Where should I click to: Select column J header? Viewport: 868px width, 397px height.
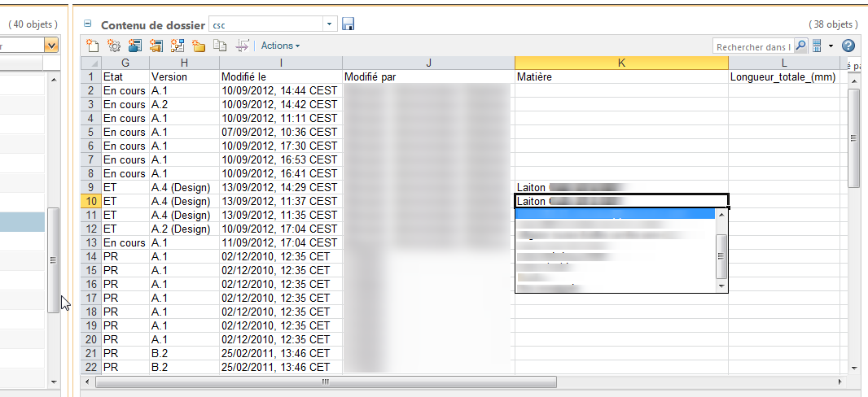[x=428, y=63]
